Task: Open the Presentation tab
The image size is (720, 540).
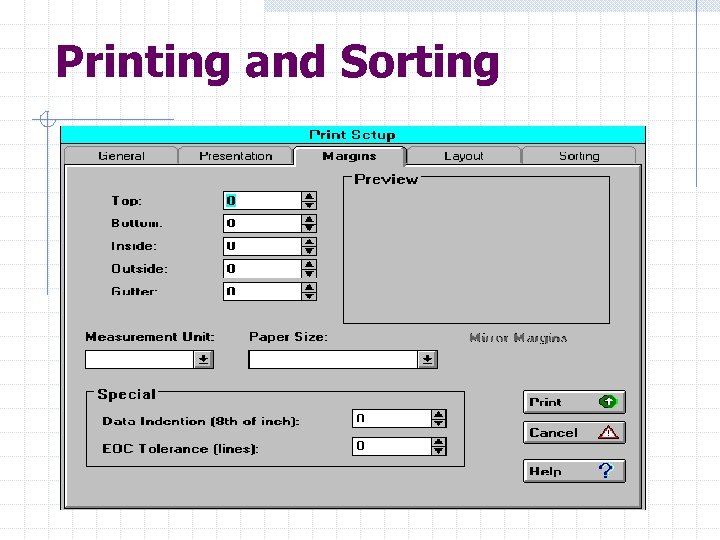Action: (236, 156)
